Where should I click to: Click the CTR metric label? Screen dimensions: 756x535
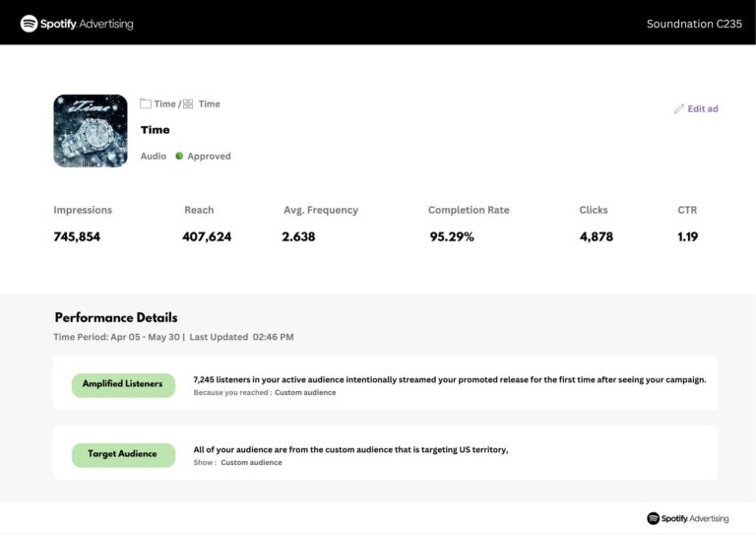pyautogui.click(x=687, y=210)
